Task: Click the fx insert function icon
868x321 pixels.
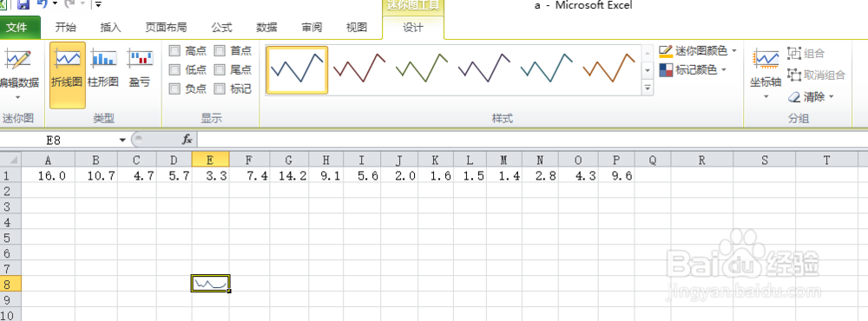Action: 187,140
